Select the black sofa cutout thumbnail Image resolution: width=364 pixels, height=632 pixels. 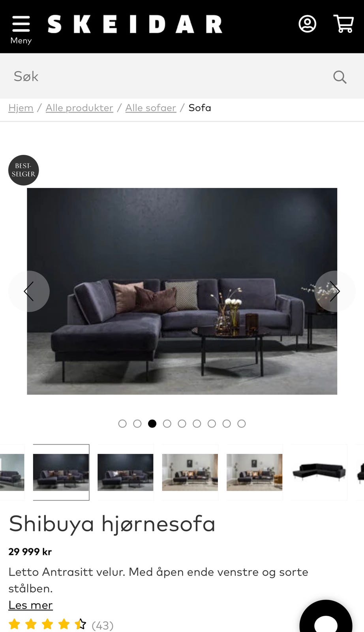click(319, 472)
